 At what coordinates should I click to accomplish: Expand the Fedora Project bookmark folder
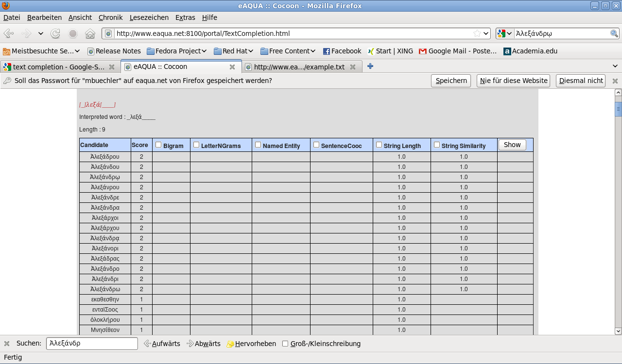coord(177,51)
